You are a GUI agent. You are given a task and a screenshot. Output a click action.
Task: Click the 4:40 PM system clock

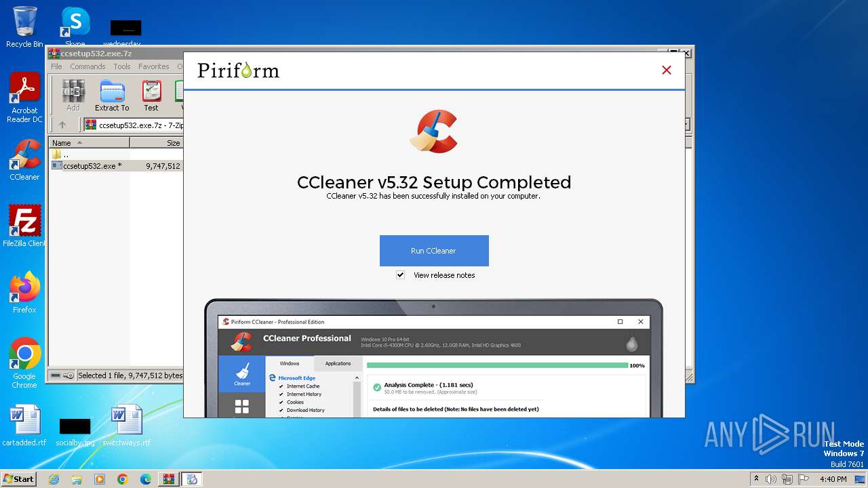[833, 479]
